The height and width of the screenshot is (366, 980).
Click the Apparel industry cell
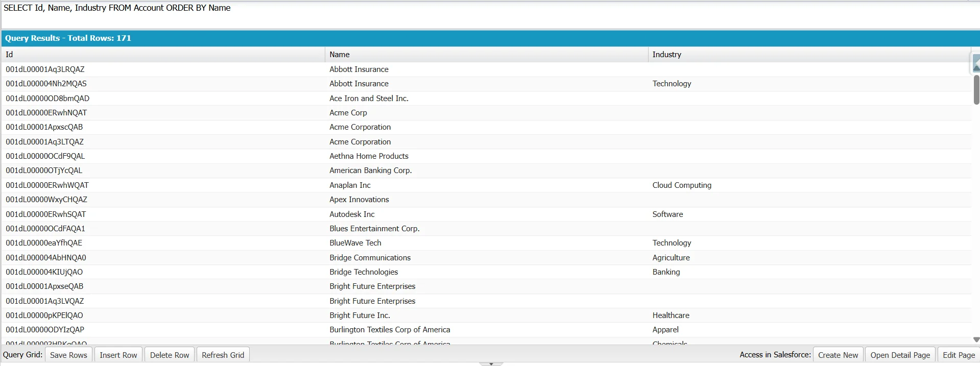coord(809,330)
